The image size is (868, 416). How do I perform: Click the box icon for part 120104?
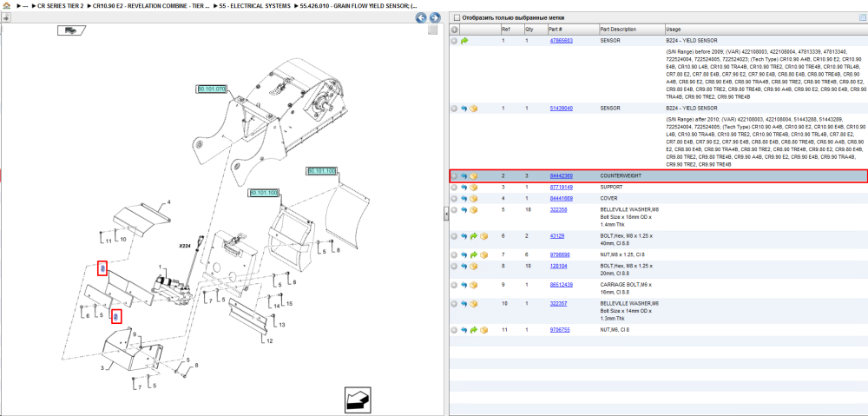coord(474,267)
